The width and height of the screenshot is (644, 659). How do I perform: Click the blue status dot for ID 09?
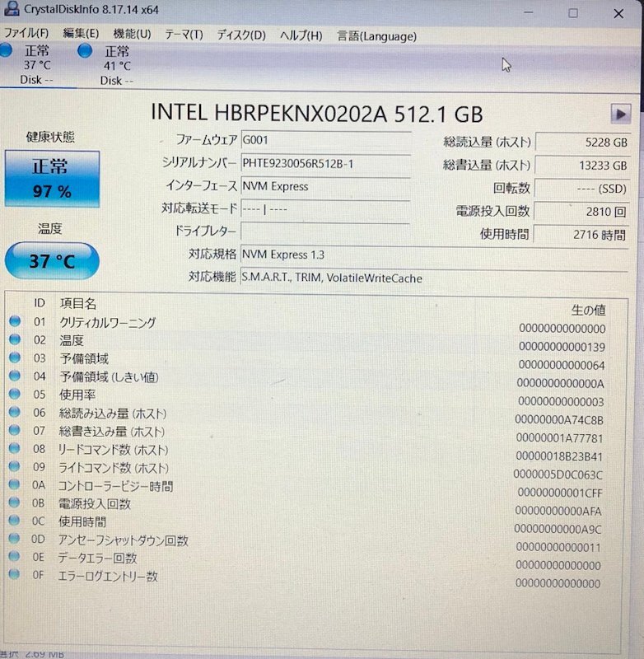14,466
